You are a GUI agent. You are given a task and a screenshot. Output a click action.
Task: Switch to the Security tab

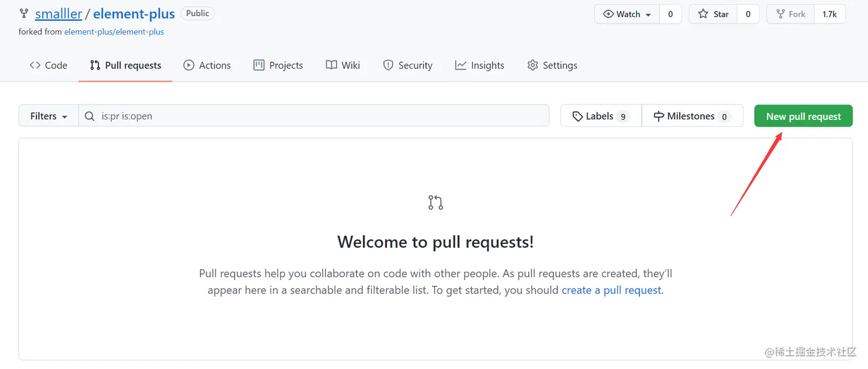tap(408, 65)
